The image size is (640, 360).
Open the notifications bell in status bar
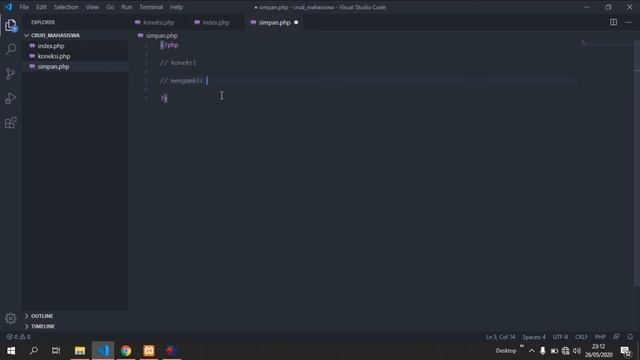point(630,337)
